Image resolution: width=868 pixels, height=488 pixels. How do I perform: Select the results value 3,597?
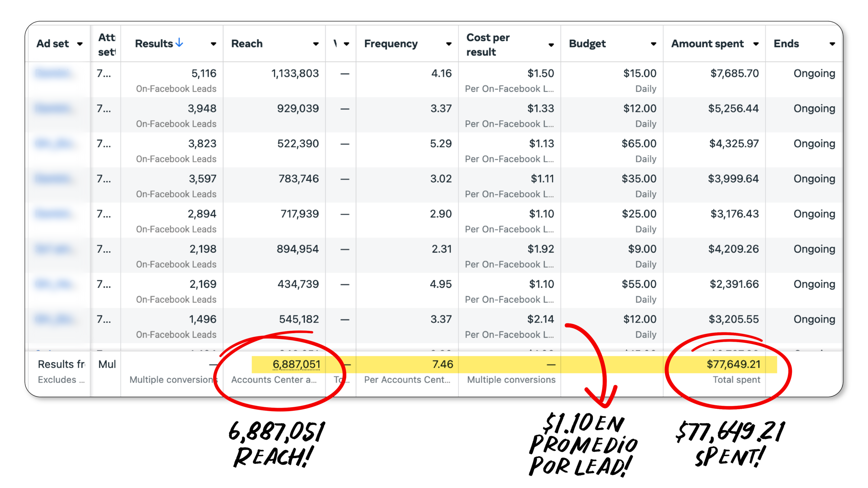coord(202,179)
